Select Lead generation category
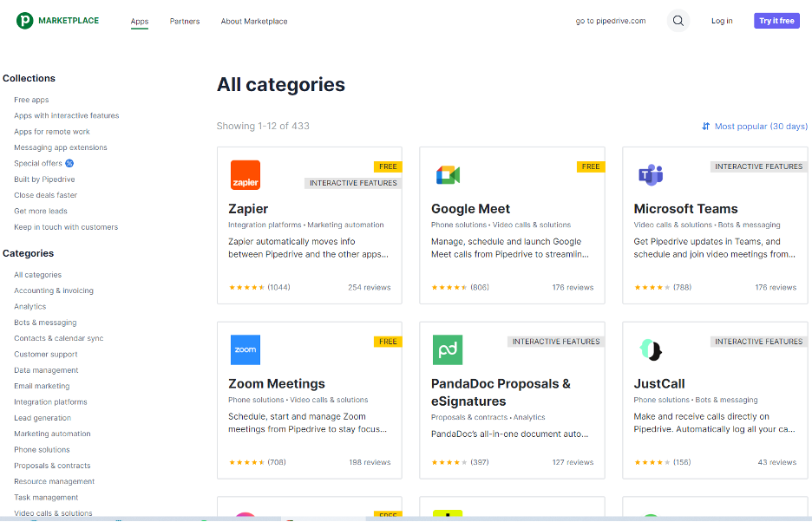 point(43,418)
